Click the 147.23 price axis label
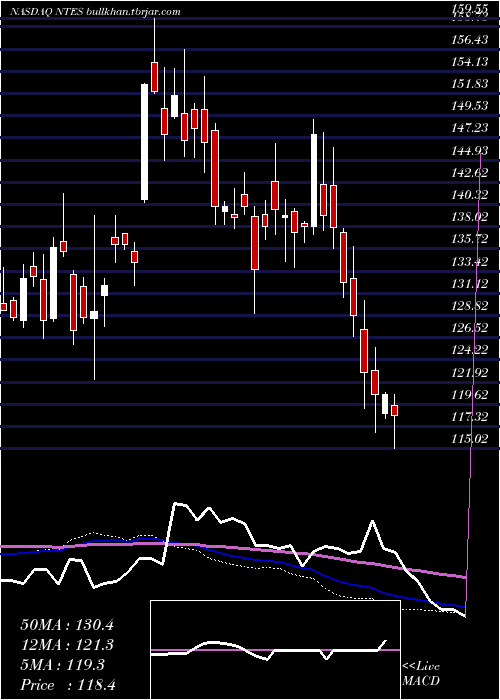 click(470, 129)
